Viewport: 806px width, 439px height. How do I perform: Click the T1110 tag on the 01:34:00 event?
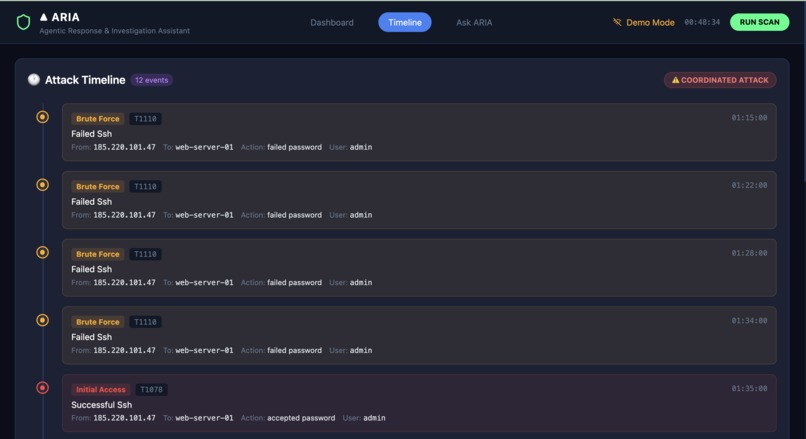tap(145, 322)
